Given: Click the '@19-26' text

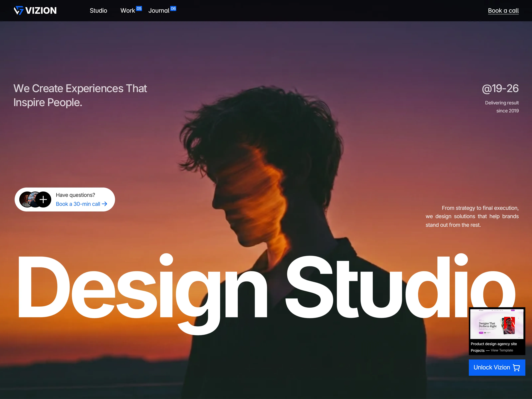Looking at the screenshot, I should [x=500, y=88].
